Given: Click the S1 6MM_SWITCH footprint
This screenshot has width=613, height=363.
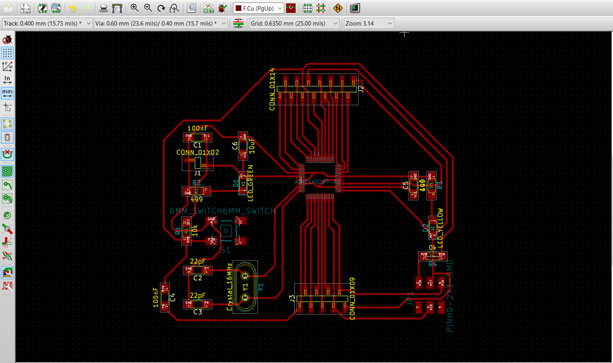Looking at the screenshot, I should 226,231.
